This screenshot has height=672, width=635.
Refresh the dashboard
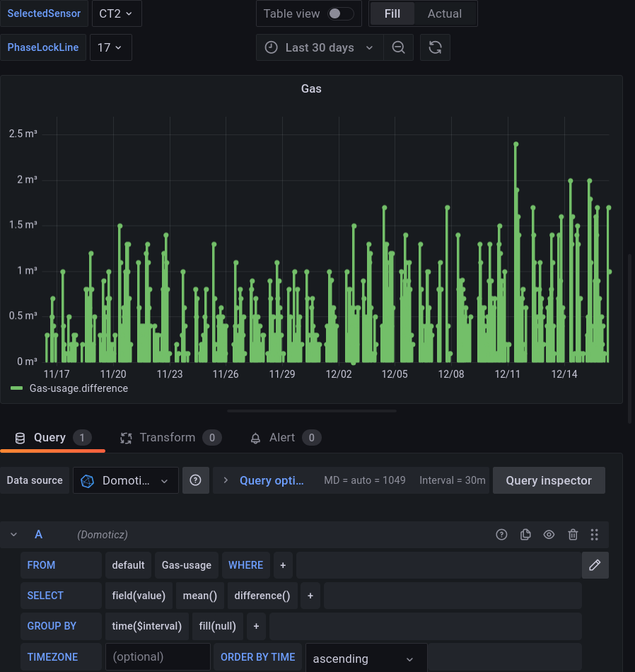tap(435, 47)
